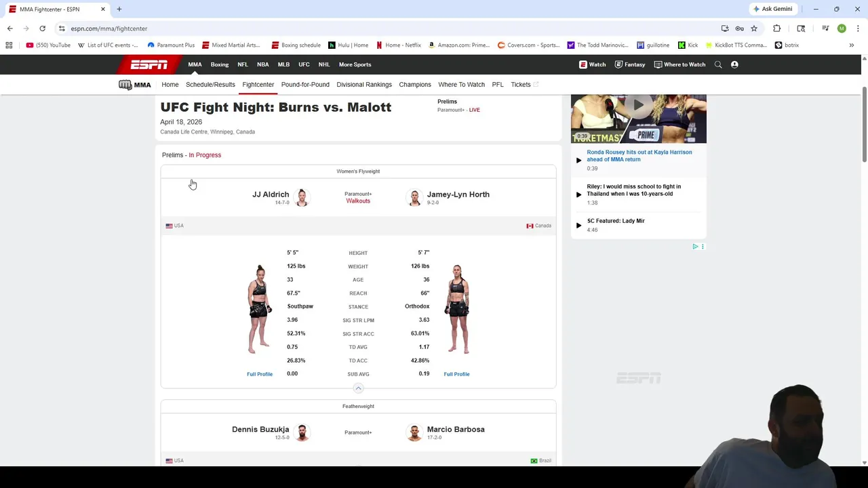The image size is (868, 488).
Task: Open the apps grid in bookmarks bar
Action: tap(9, 45)
